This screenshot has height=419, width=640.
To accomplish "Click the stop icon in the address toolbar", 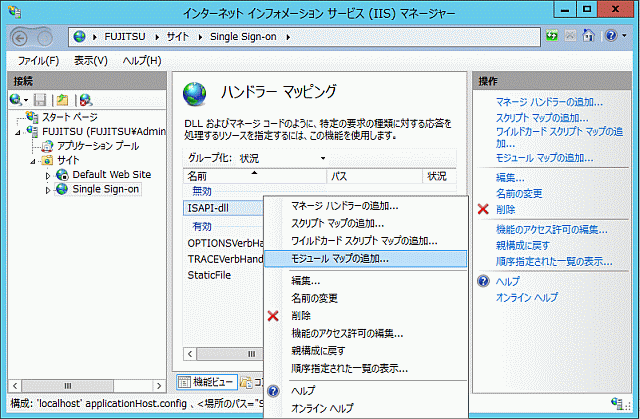I will click(570, 36).
